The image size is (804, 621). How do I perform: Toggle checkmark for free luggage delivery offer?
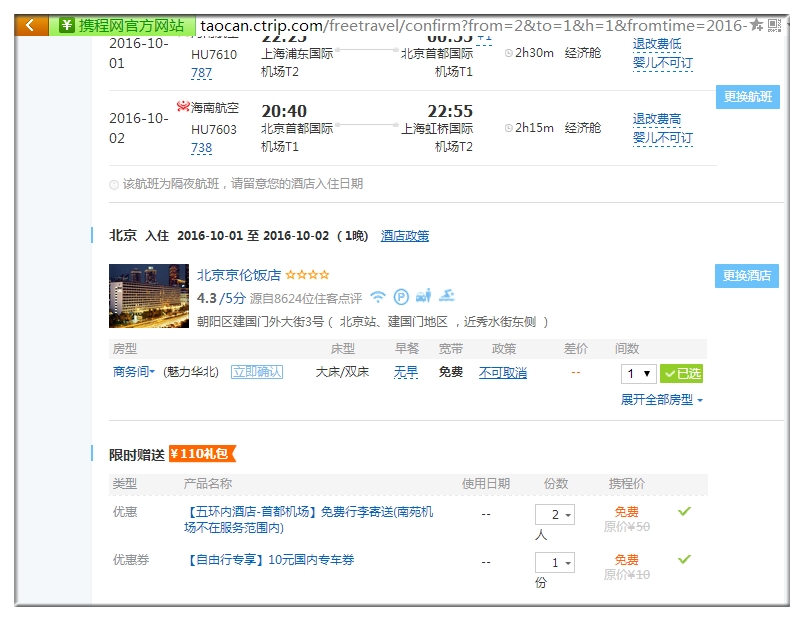[684, 511]
